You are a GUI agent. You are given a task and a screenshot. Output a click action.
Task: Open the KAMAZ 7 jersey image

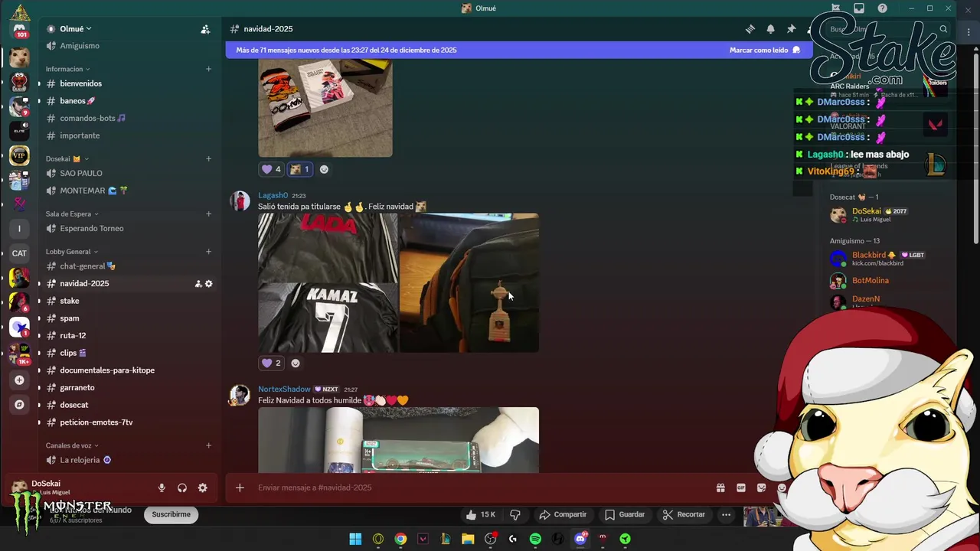(328, 318)
